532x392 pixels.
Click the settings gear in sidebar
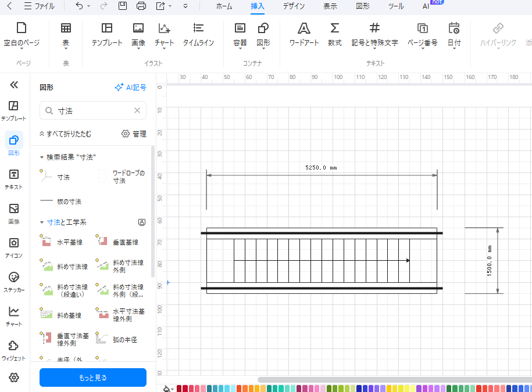(x=14, y=377)
